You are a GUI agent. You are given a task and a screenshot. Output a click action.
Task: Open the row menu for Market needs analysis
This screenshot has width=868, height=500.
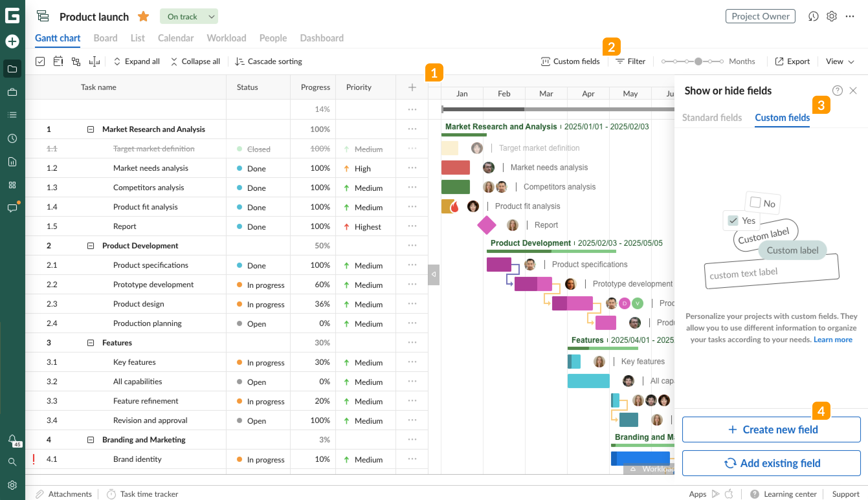(x=412, y=168)
